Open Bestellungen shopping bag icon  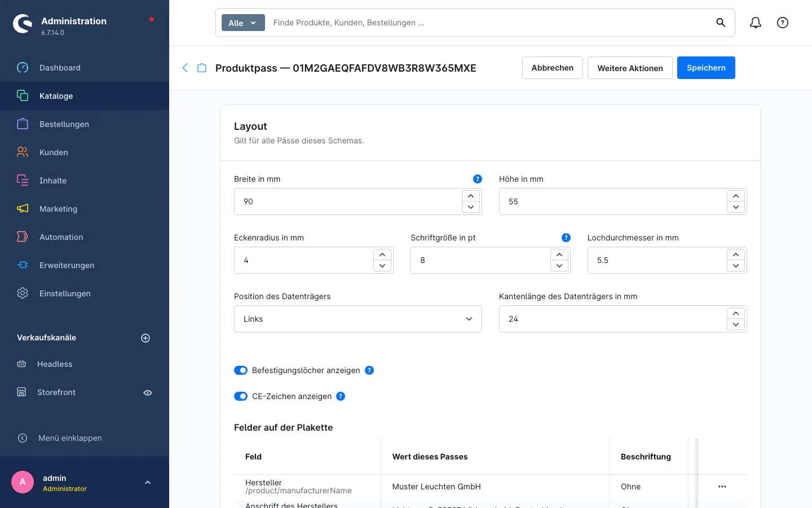[x=23, y=124]
